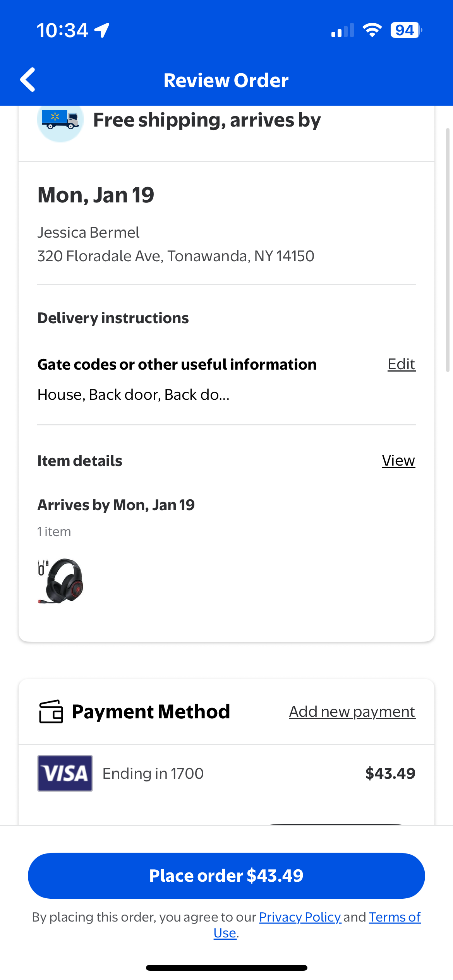Tap the cellular signal bars
This screenshot has width=453, height=980.
[x=343, y=30]
